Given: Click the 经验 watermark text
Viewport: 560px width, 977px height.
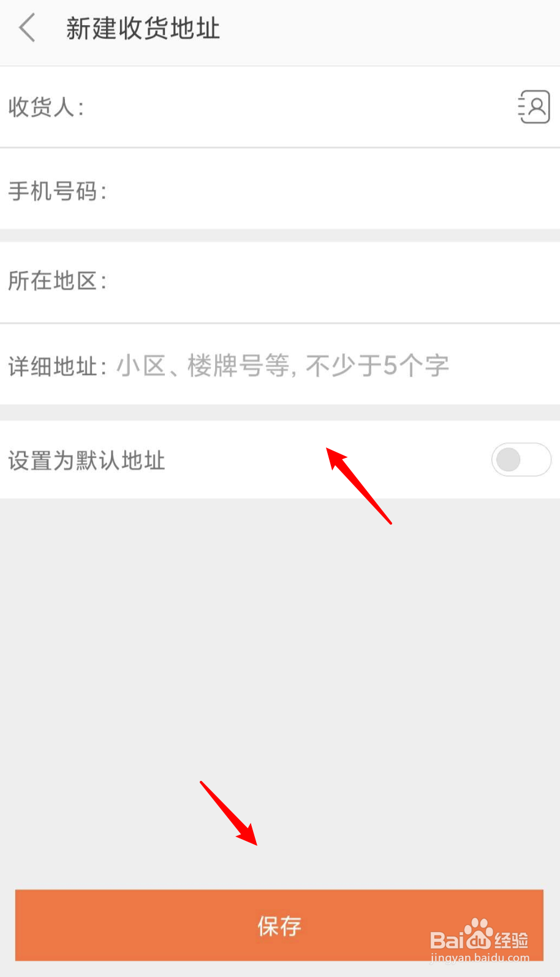Looking at the screenshot, I should [x=512, y=940].
